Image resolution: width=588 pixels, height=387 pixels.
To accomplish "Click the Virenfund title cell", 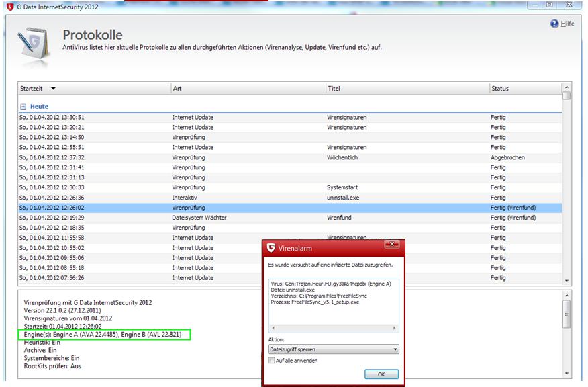I will (x=339, y=218).
